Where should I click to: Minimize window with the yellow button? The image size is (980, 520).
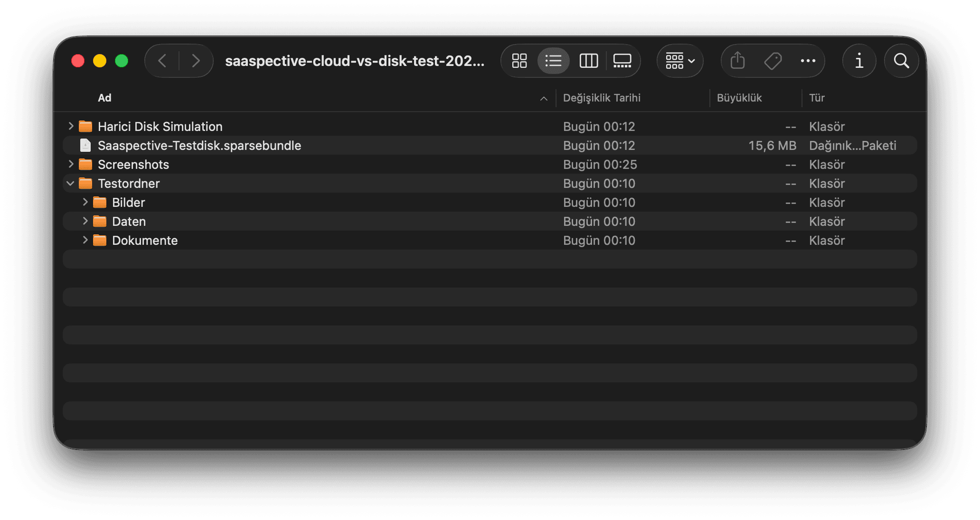(100, 61)
